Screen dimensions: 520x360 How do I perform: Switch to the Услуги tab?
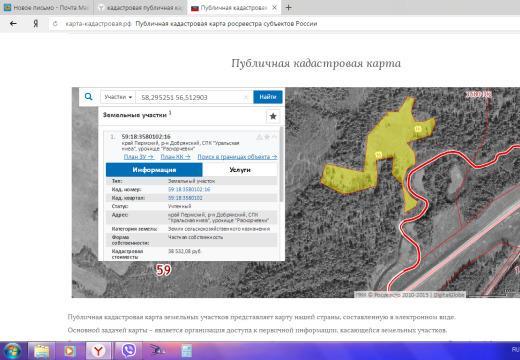[x=240, y=170]
